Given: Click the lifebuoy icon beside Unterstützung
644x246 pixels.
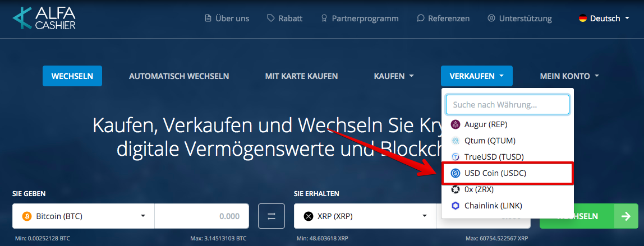Looking at the screenshot, I should click(x=491, y=18).
